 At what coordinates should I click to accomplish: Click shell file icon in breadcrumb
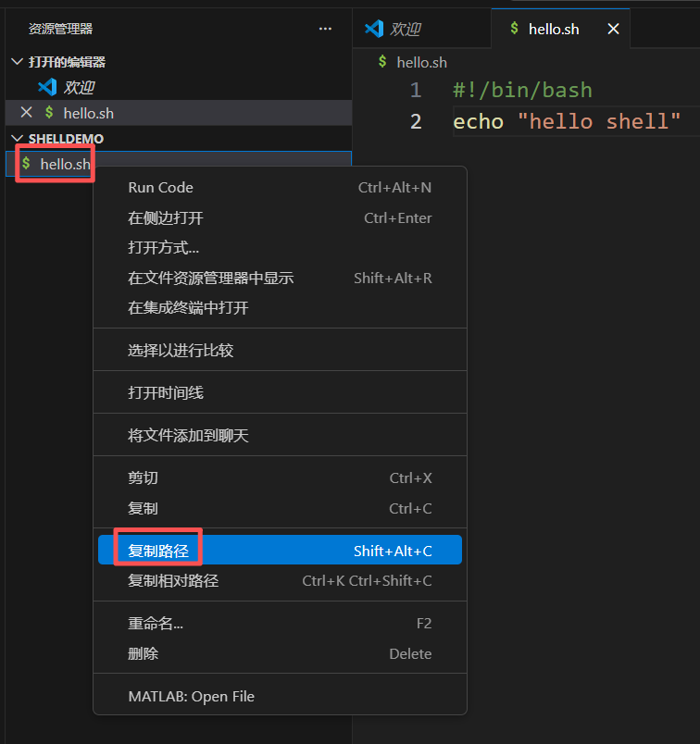382,62
